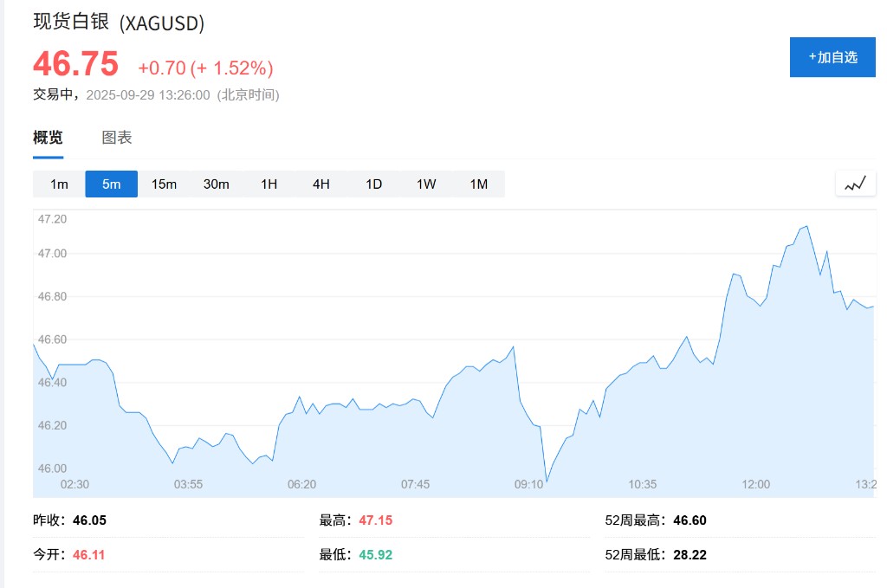This screenshot has height=588, width=887.
Task: Select the 1D timeframe
Action: point(373,184)
